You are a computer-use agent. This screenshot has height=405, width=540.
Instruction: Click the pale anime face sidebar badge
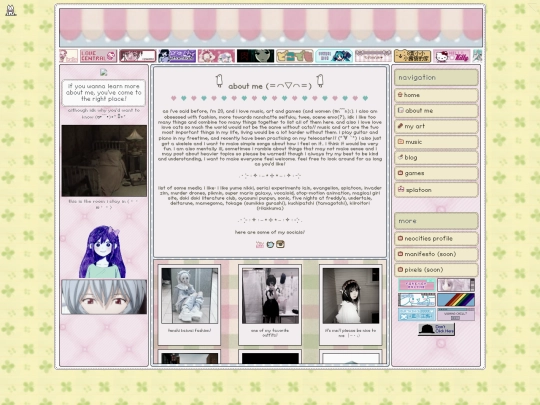pos(456,285)
